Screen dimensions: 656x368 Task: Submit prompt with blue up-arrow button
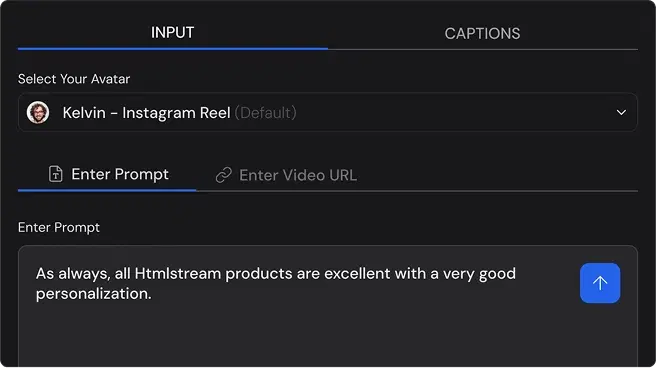600,283
